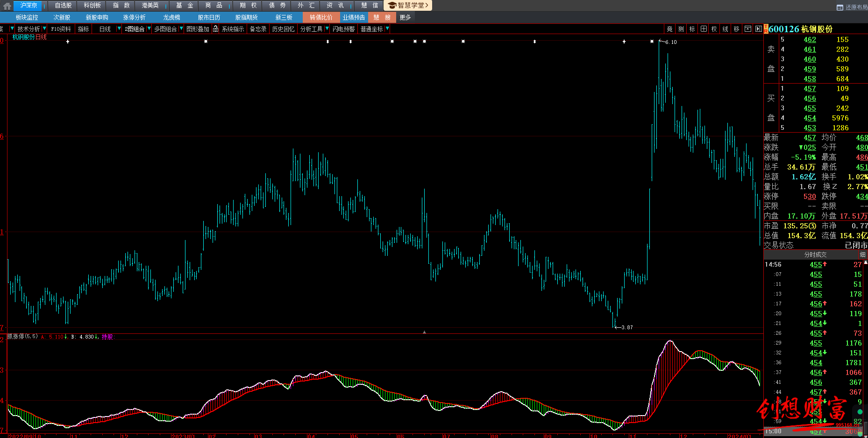
Task: Toggle the chart lock icon
Action: pos(215,29)
